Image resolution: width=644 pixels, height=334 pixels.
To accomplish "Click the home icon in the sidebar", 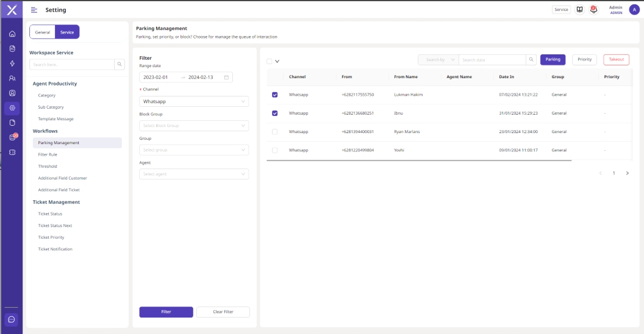I will [12, 34].
